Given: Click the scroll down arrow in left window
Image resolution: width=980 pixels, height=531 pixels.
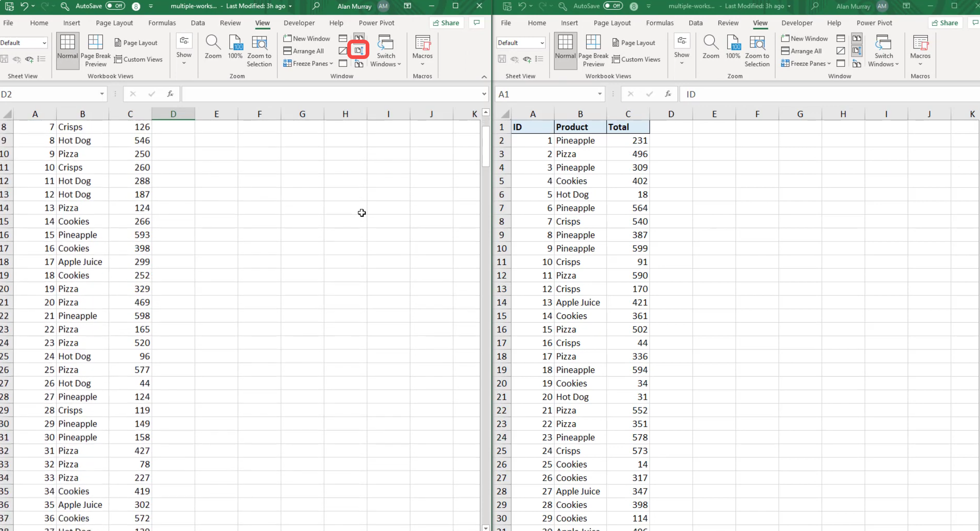Looking at the screenshot, I should coord(486,528).
